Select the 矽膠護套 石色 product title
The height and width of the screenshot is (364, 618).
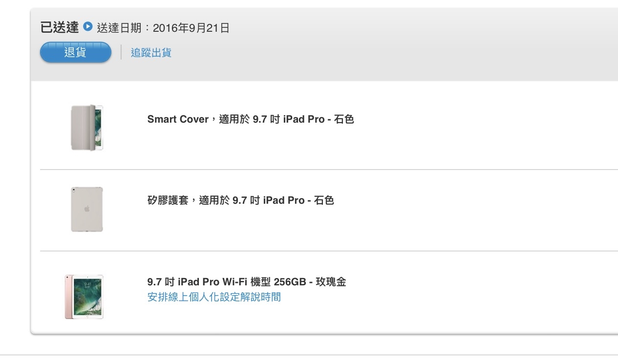pos(241,200)
